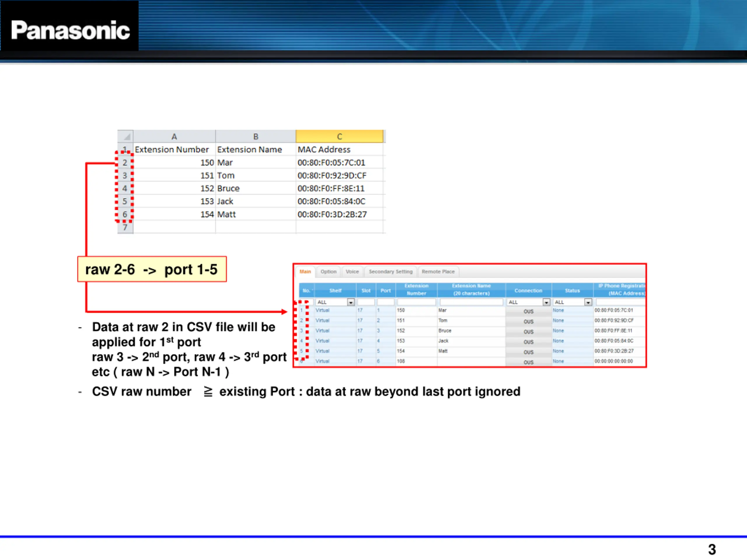Select spreadsheet column B header
Viewport: 747px width, 560px height.
tap(256, 136)
